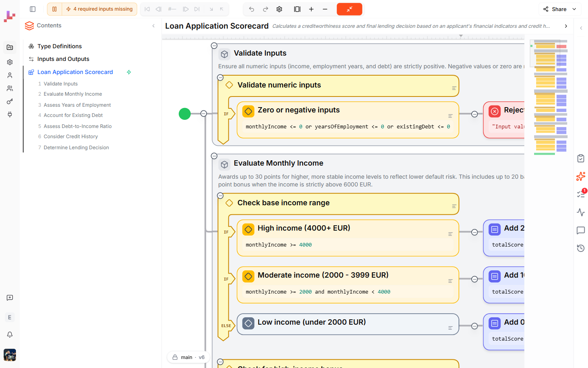The image size is (588, 368).
Task: Click the step-out arrow icon
Action: pyautogui.click(x=222, y=9)
